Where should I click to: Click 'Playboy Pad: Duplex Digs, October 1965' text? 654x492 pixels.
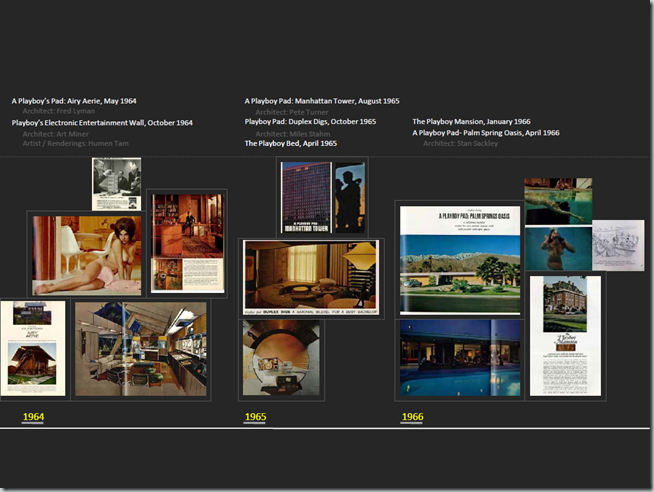(310, 122)
